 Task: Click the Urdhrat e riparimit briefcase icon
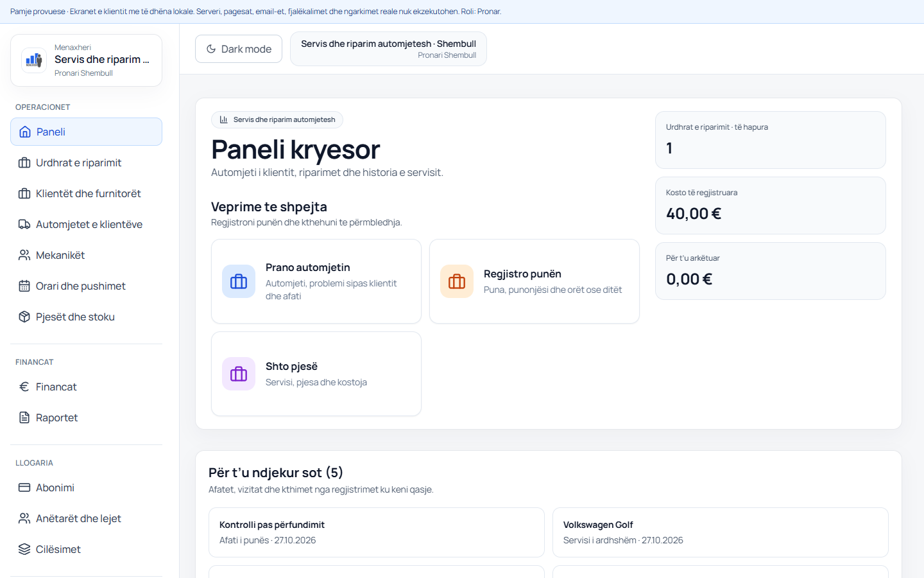24,162
